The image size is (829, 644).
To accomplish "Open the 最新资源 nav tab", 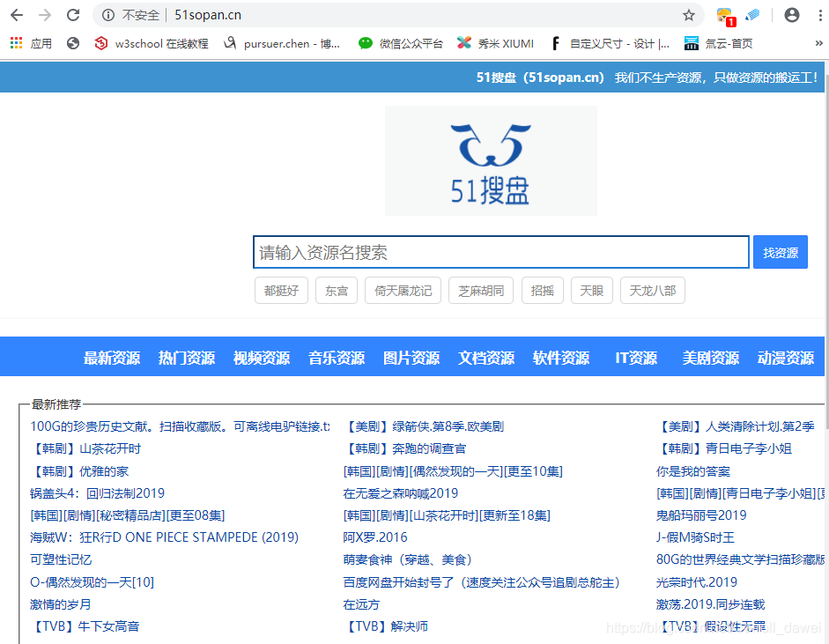I will pyautogui.click(x=112, y=358).
